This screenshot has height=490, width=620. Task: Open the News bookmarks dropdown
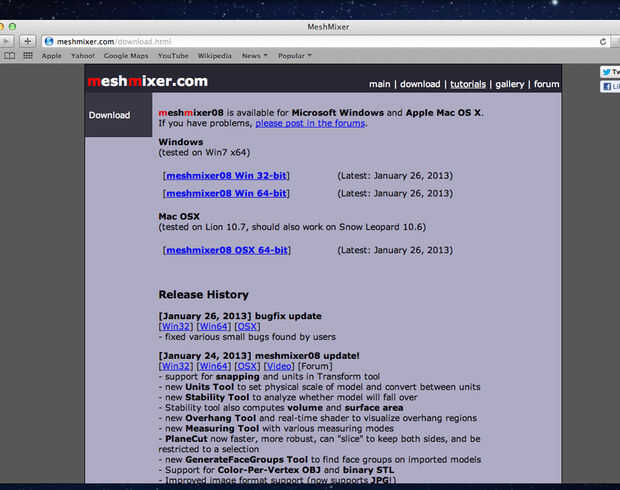255,56
